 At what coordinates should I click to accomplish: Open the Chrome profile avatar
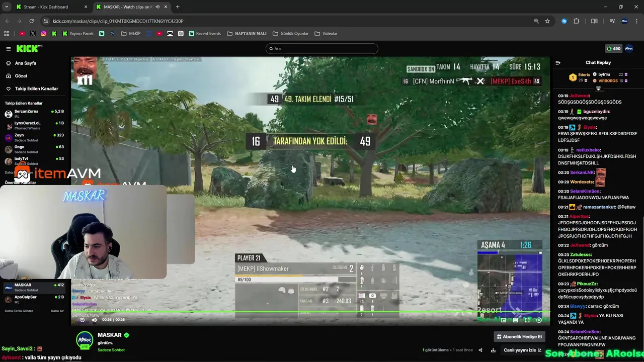pyautogui.click(x=624, y=21)
